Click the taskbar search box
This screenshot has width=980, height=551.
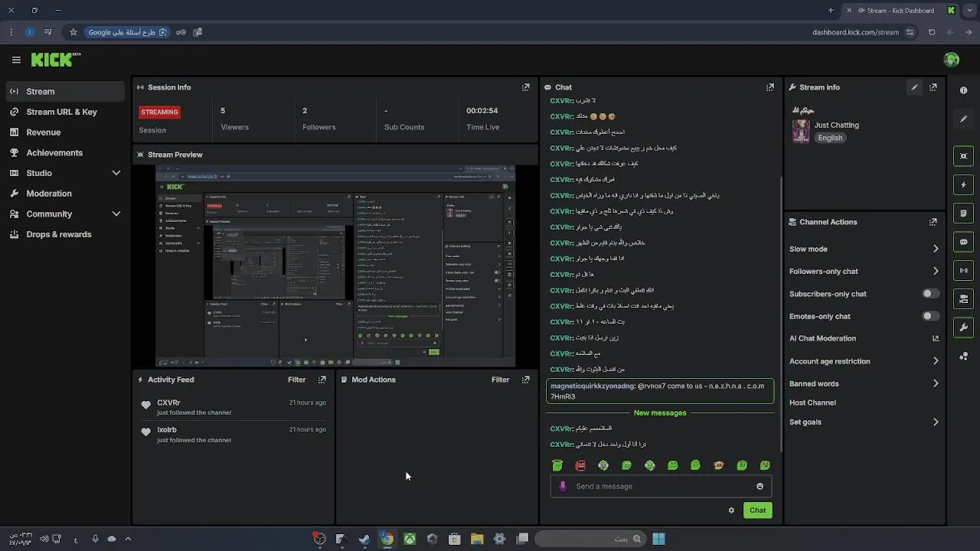pyautogui.click(x=590, y=539)
